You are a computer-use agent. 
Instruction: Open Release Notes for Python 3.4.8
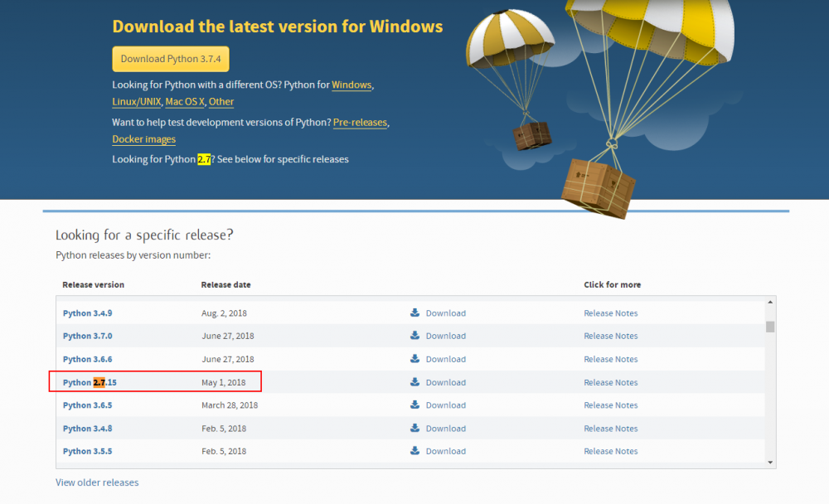611,429
